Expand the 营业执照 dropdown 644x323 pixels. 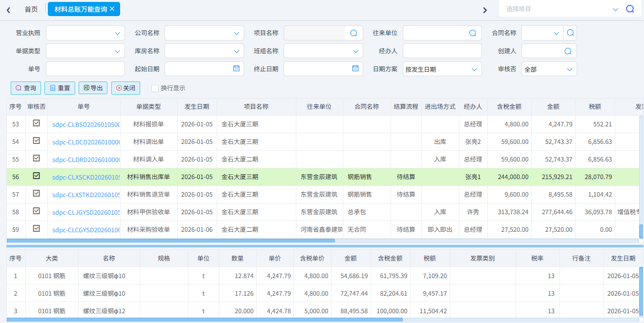117,34
